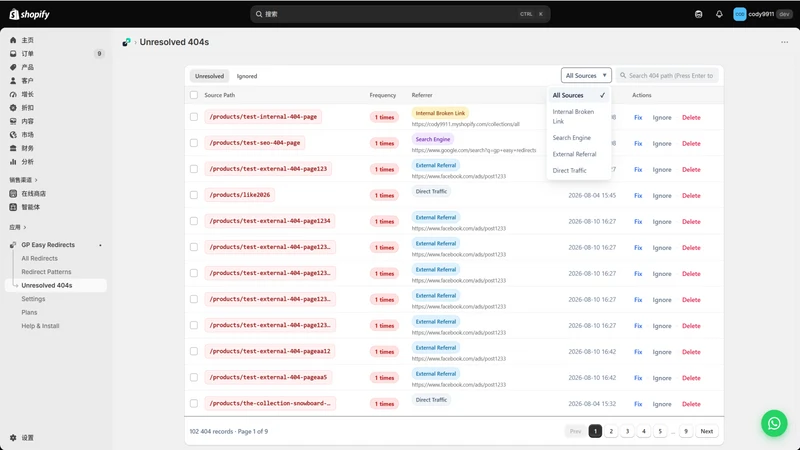
Task: Jump to page 9
Action: [x=686, y=431]
